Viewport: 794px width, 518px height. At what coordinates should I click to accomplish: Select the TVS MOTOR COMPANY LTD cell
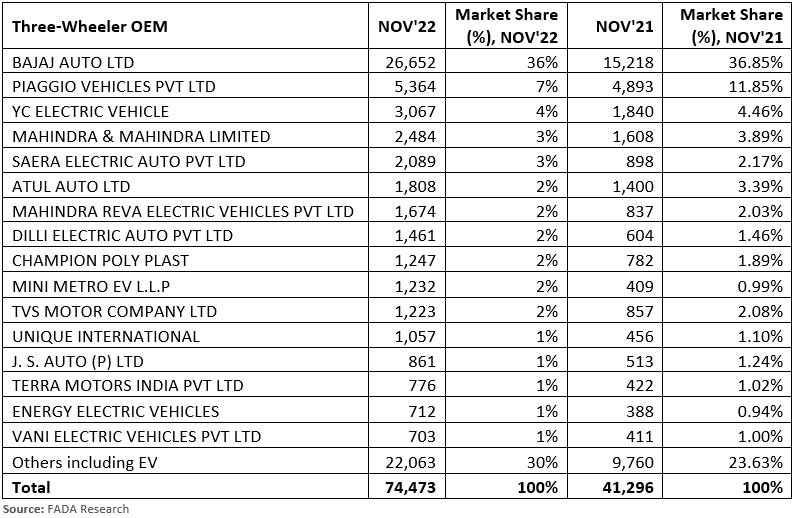click(x=114, y=311)
